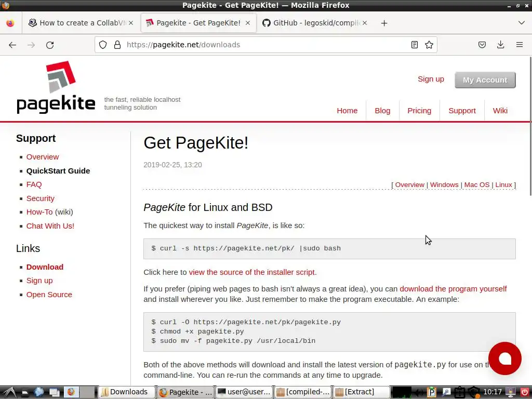
Task: Click the pagekite logo
Action: [56, 87]
